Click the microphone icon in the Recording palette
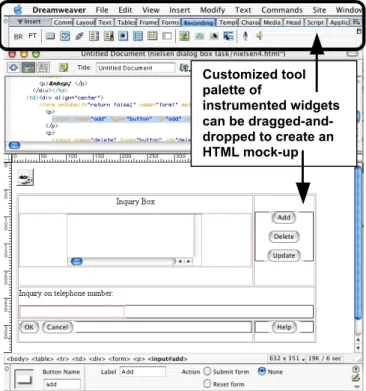 245,36
